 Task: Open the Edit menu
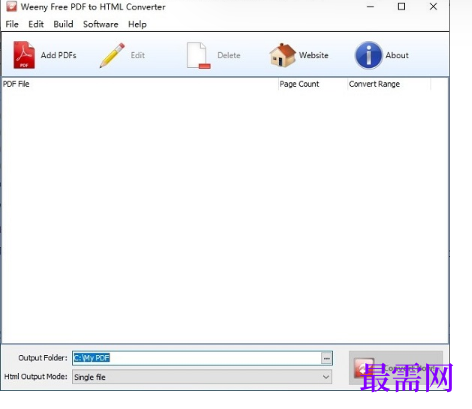tap(36, 24)
